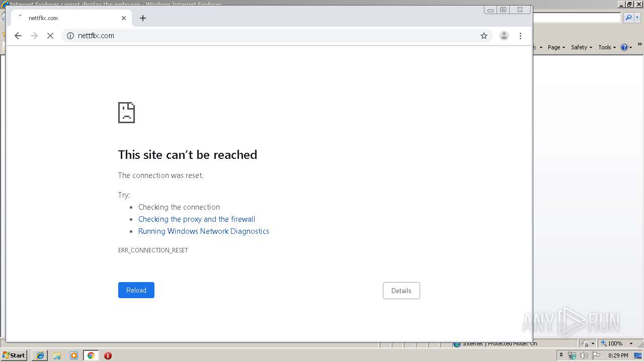The width and height of the screenshot is (644, 362).
Task: Click the 100% zoom button in IE
Action: pyautogui.click(x=611, y=343)
